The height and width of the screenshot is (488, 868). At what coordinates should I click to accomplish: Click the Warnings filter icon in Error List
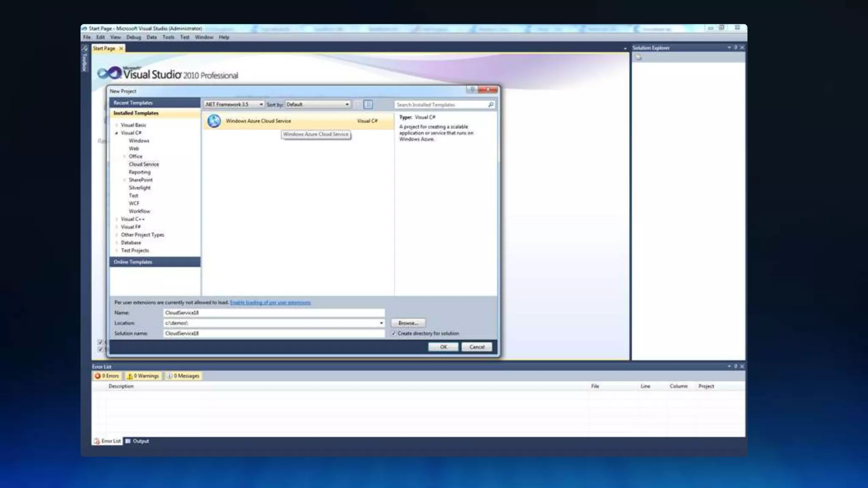130,376
